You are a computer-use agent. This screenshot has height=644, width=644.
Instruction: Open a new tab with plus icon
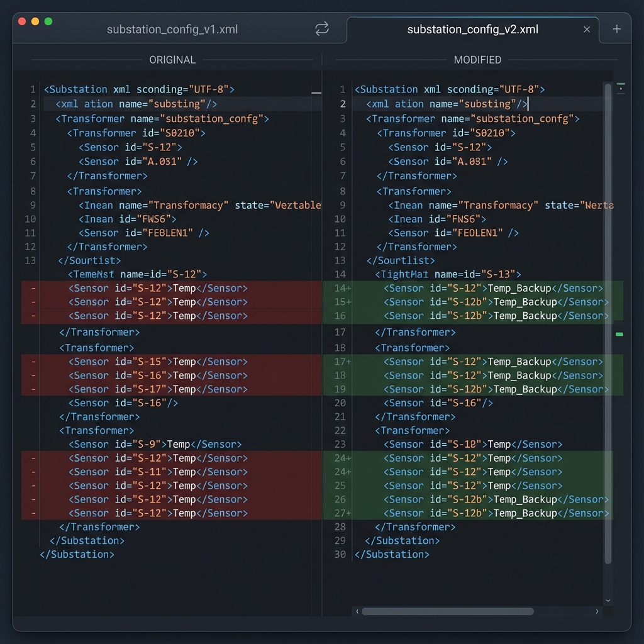(x=616, y=30)
